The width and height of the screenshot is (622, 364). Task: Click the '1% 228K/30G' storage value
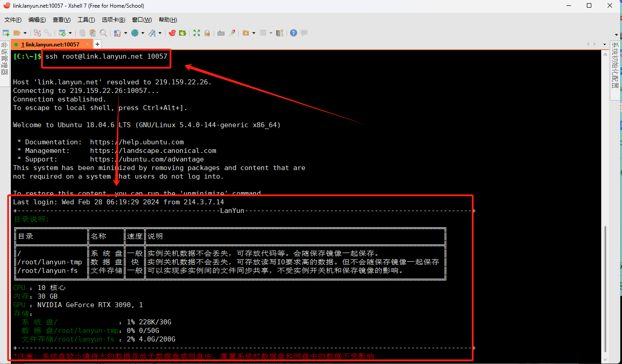coord(149,322)
